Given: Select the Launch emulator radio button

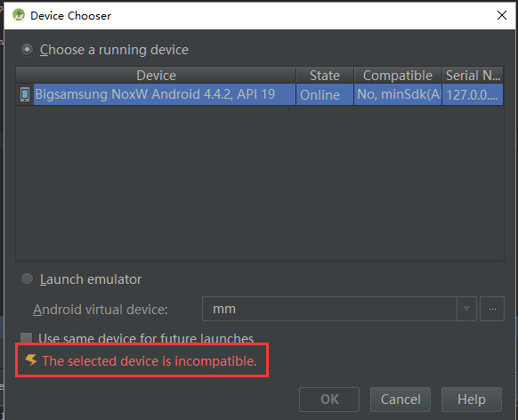Looking at the screenshot, I should click(27, 279).
